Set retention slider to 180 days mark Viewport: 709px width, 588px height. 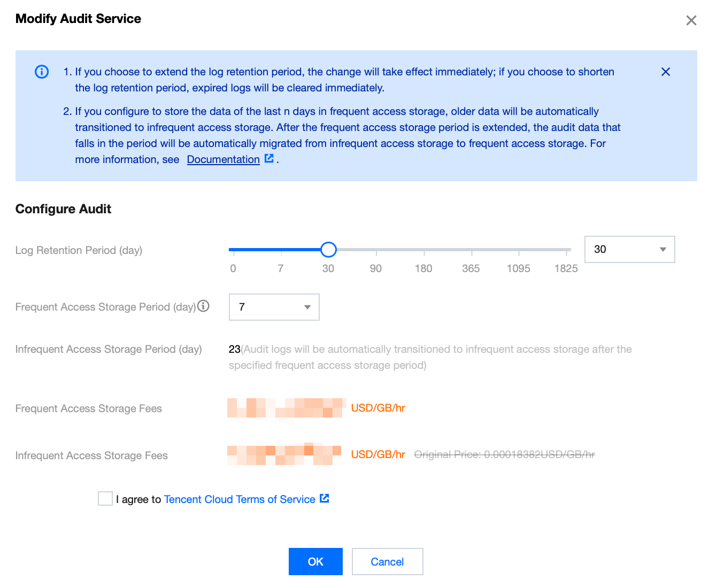click(x=423, y=250)
